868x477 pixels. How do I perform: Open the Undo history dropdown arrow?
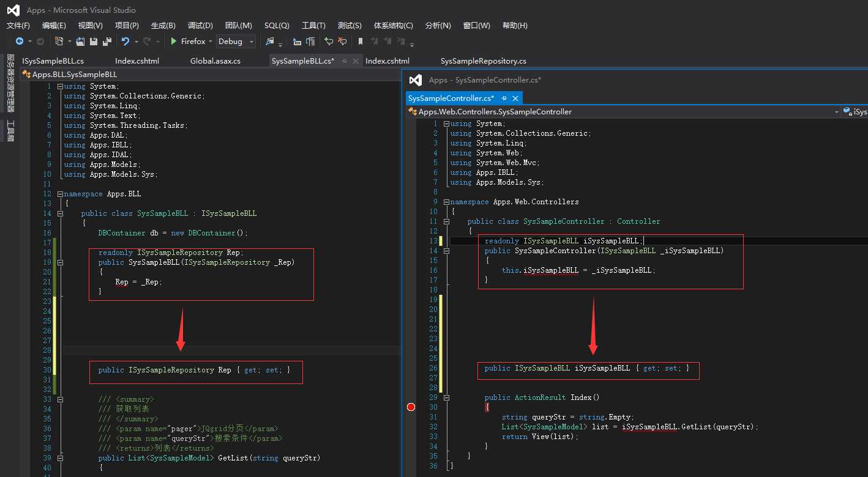coord(136,42)
